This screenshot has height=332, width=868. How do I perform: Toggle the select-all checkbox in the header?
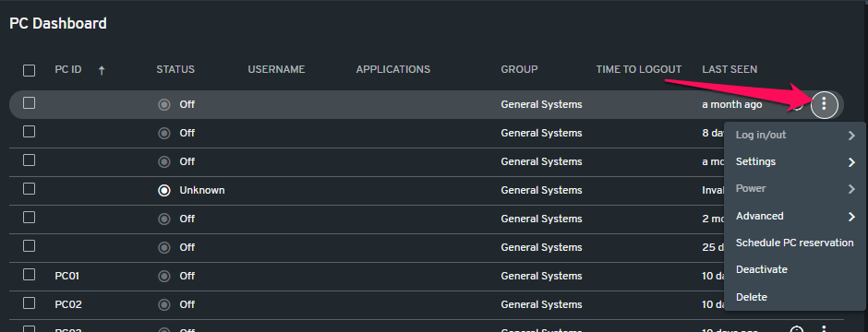29,70
